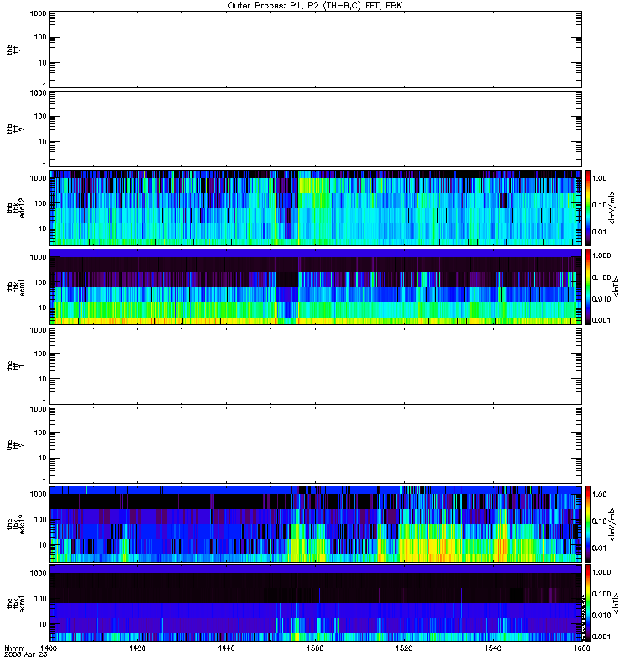Click the <|mV/m|> units label beside thc edc12
The height and width of the screenshot is (672, 630).
(612, 524)
